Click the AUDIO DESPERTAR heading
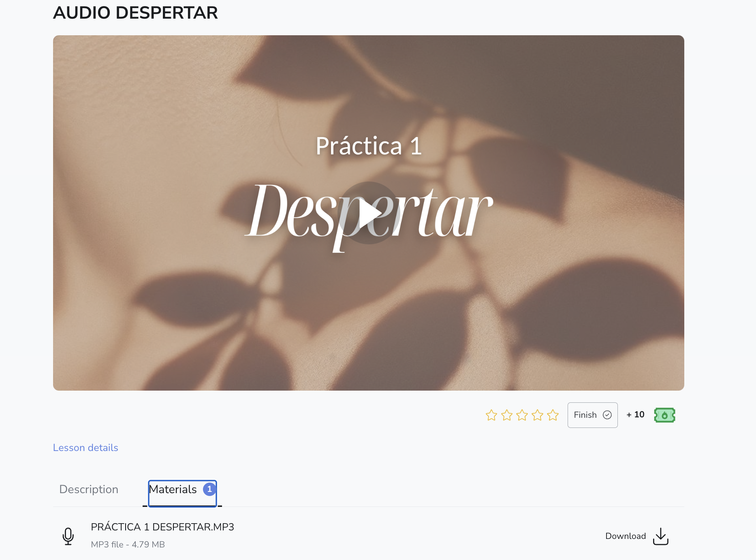This screenshot has height=560, width=756. coord(135,13)
